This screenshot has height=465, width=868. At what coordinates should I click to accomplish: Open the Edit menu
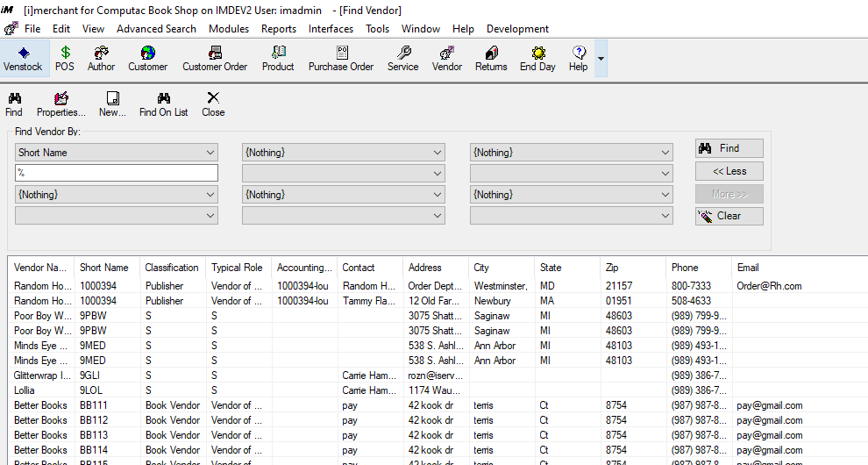(60, 29)
